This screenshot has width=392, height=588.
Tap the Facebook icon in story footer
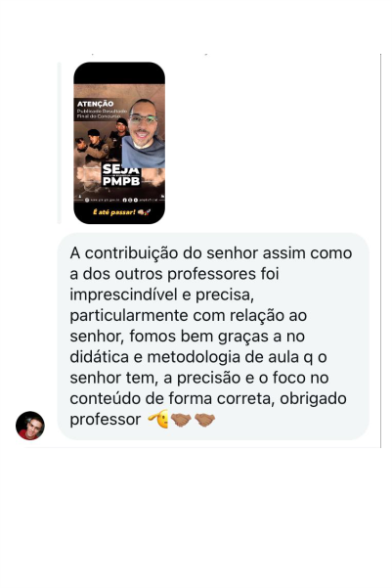[x=125, y=201]
